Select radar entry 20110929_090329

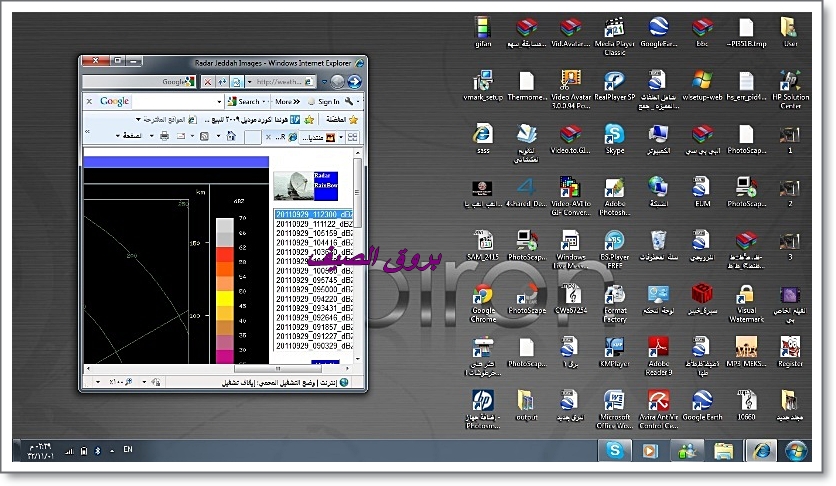(313, 345)
